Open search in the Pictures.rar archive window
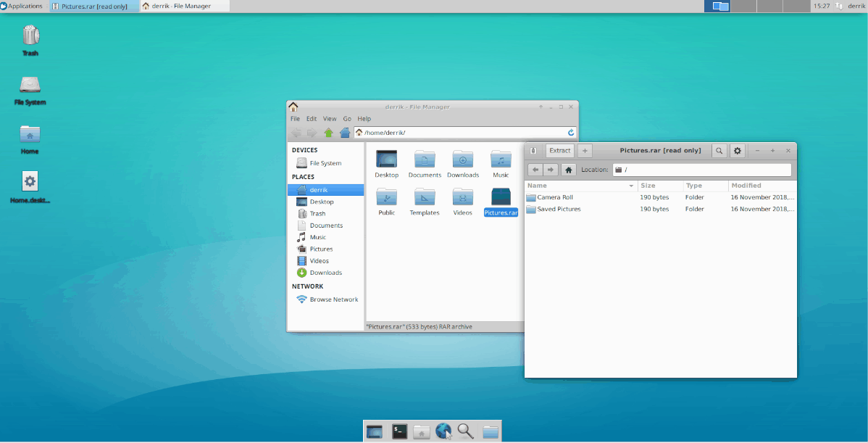Screen dimensions: 868x443 click(719, 151)
